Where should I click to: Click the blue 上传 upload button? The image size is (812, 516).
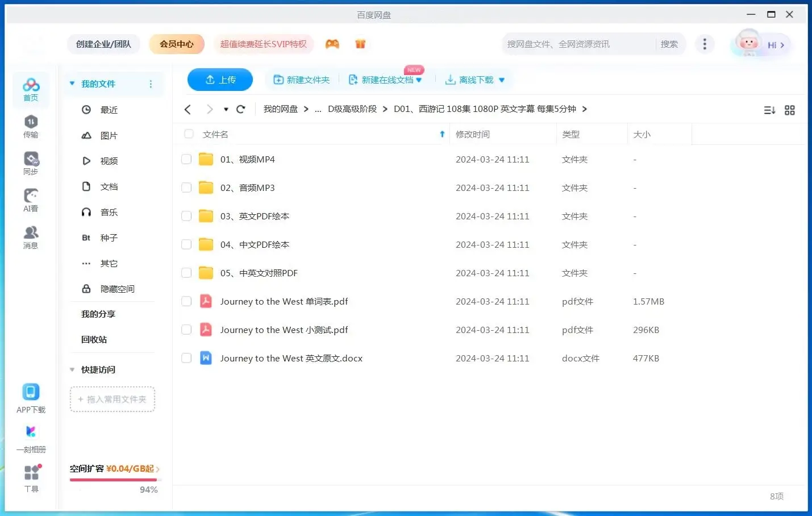220,80
